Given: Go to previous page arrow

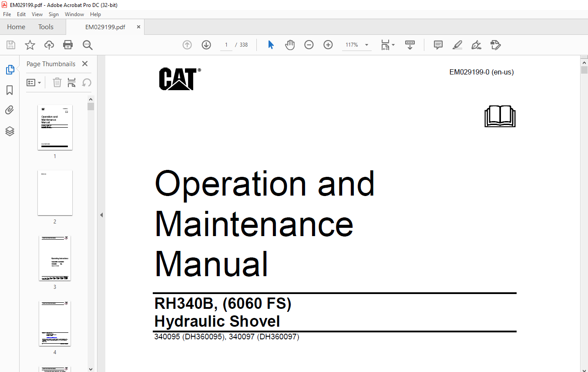Looking at the screenshot, I should (x=187, y=45).
